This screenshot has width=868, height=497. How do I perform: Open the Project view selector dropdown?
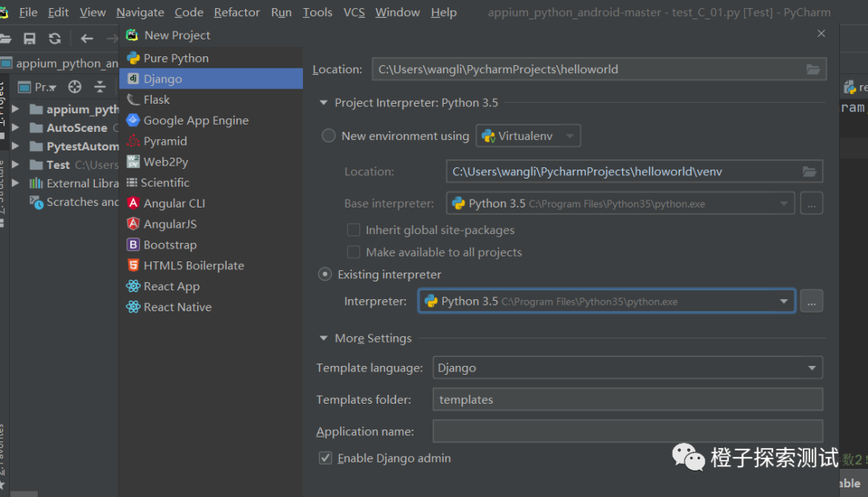tap(37, 87)
